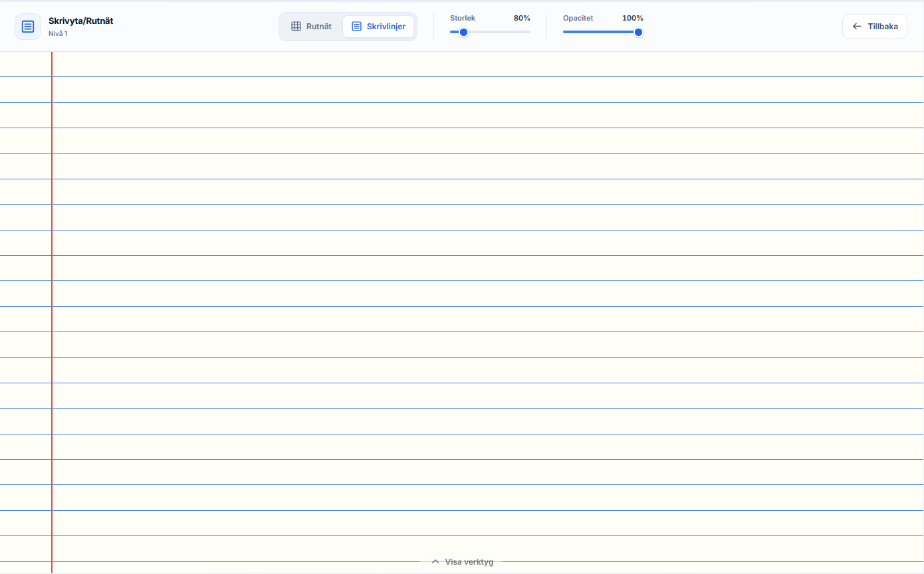Click the middle of the Opacitet slider track

[x=603, y=32]
